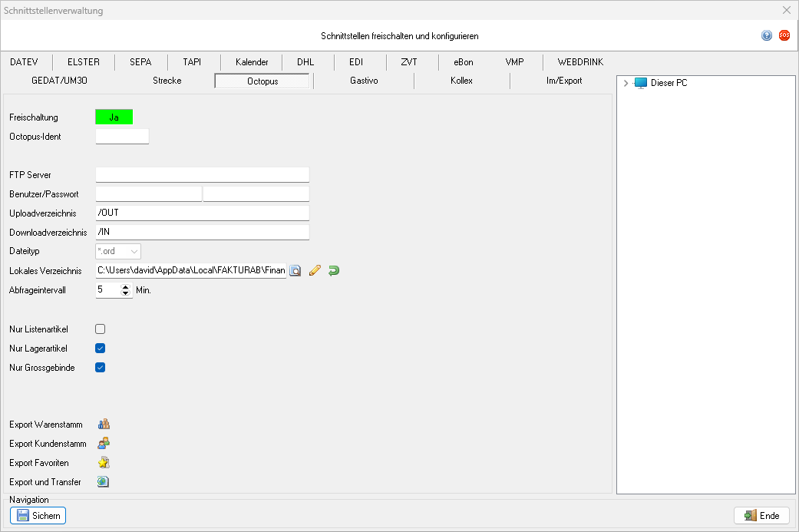Launch the Export und Transfer icon
The image size is (799, 532).
point(104,482)
